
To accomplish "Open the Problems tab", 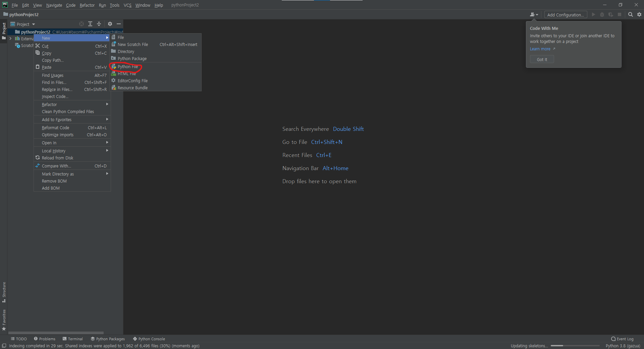I will tap(45, 339).
